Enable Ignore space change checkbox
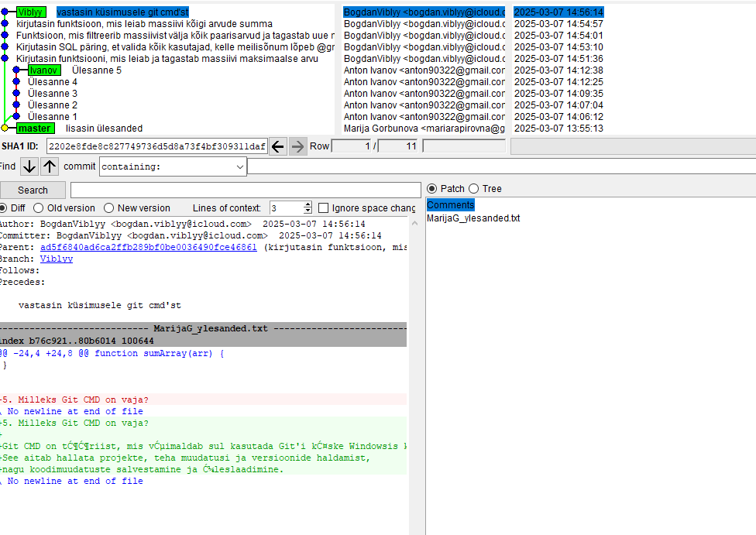 tap(323, 208)
